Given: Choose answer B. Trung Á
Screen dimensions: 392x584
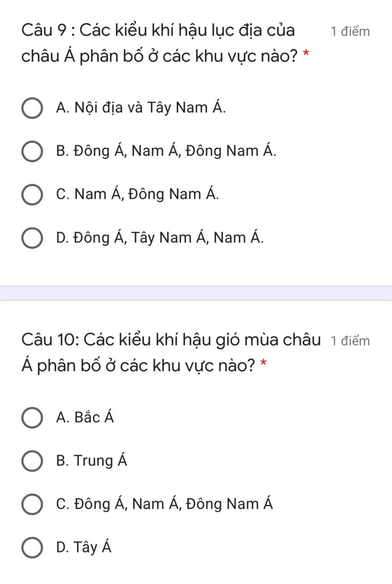Looking at the screenshot, I should [32, 461].
